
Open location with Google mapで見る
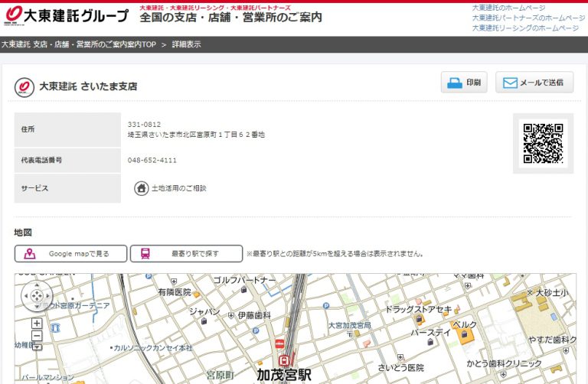click(x=70, y=253)
